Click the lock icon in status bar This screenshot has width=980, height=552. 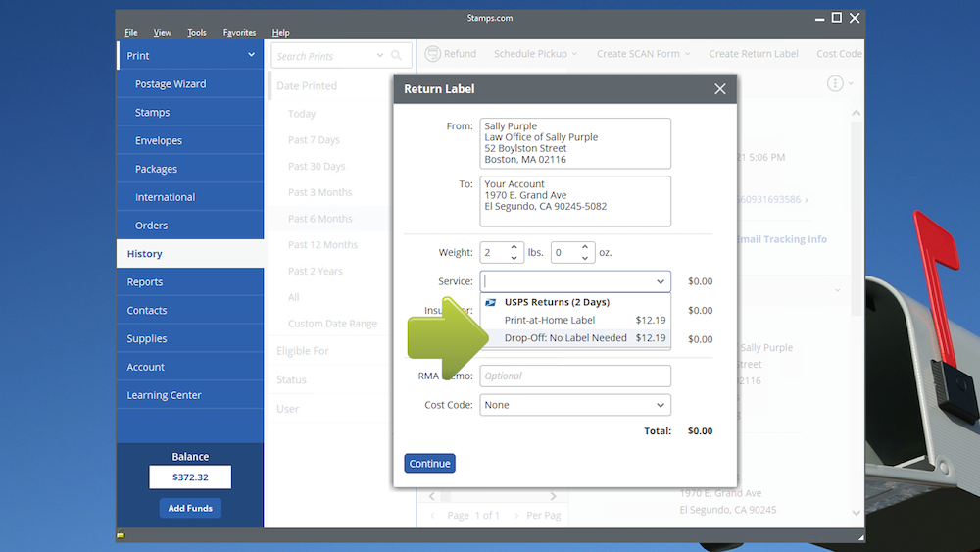[x=121, y=534]
